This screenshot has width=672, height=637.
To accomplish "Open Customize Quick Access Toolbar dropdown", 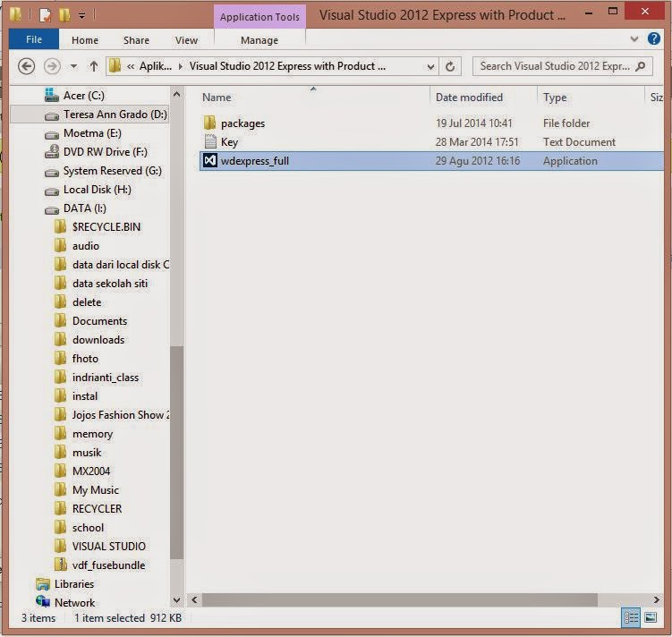I will [x=81, y=16].
